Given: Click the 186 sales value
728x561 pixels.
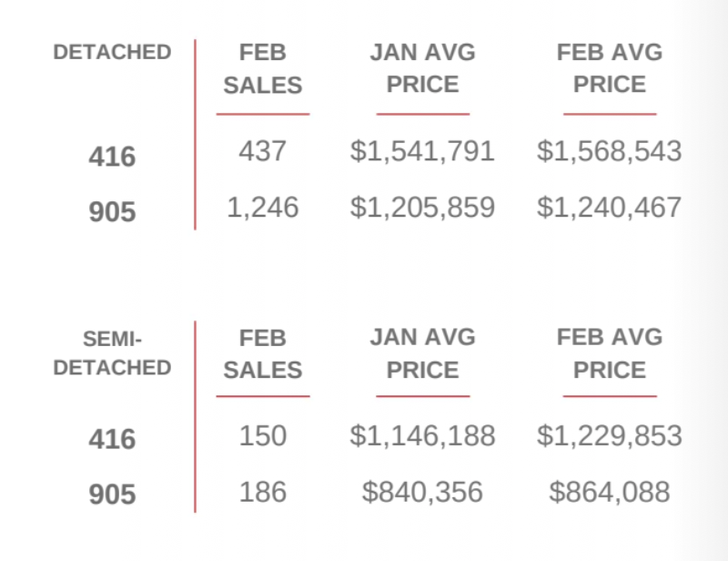Looking at the screenshot, I should pos(262,493).
